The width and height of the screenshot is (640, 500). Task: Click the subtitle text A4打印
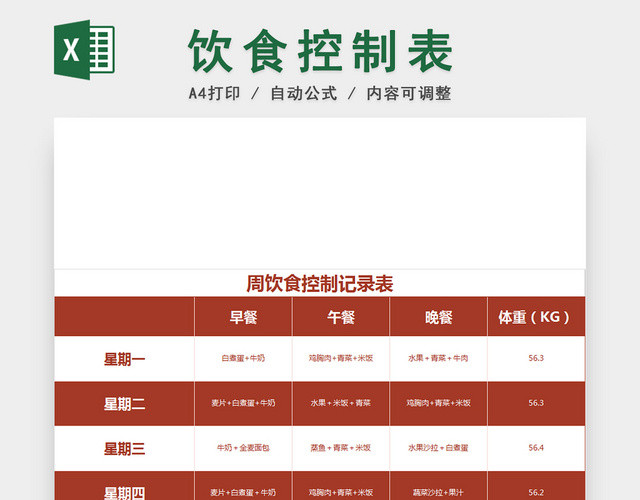click(214, 93)
